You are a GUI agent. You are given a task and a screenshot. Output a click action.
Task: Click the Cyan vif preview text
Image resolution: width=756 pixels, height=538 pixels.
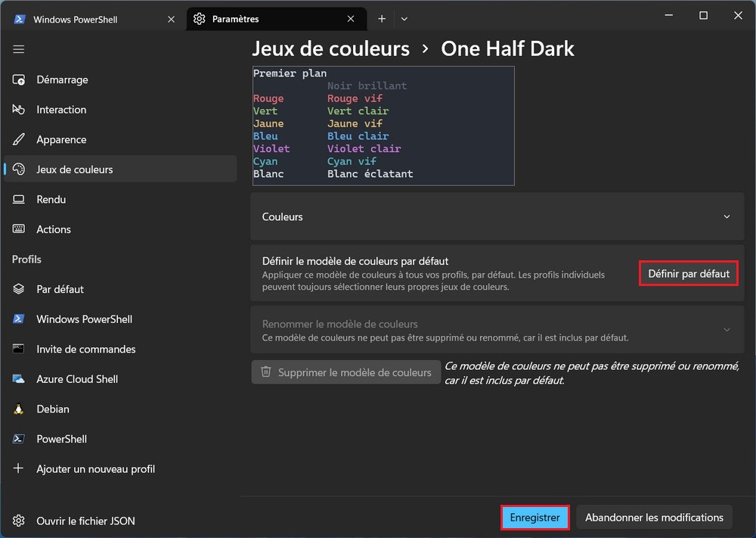pos(352,161)
